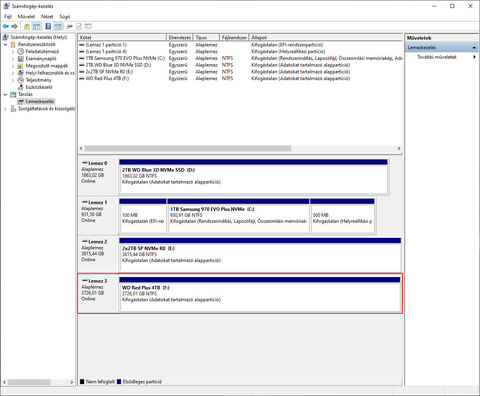This screenshot has width=480, height=396.
Task: Collapse the Rendszereszközök tree node
Action: (5, 44)
